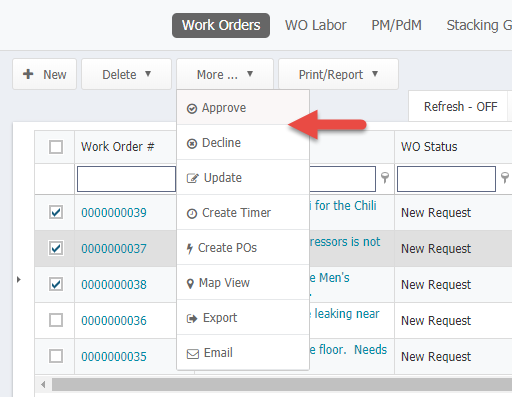This screenshot has width=512, height=397.
Task: Choose Approve from the More menu
Action: [243, 108]
